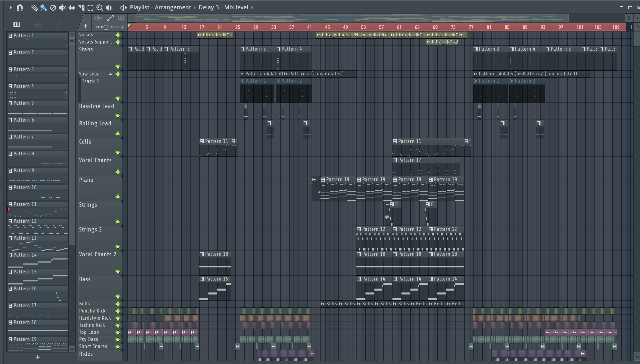Screen dimensions: 640x364
Task: Open the playlist options menu arrow
Action: (x=10, y=8)
